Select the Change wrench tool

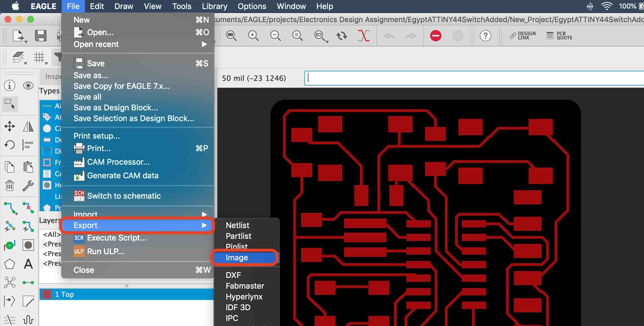click(x=28, y=186)
